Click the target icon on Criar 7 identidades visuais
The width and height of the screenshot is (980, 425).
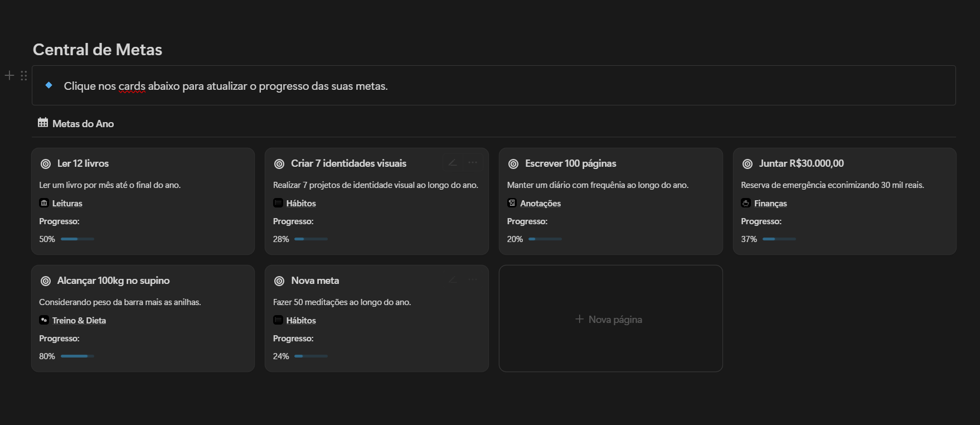pos(279,164)
